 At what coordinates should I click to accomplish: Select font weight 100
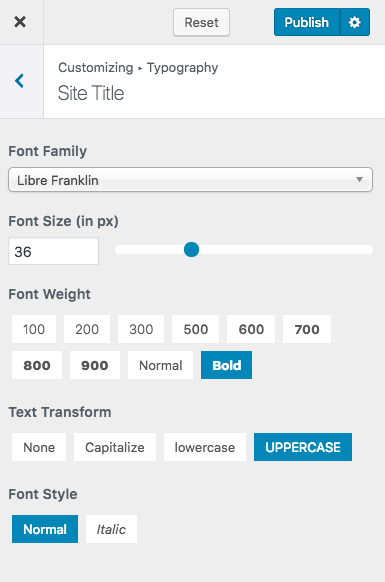[34, 329]
